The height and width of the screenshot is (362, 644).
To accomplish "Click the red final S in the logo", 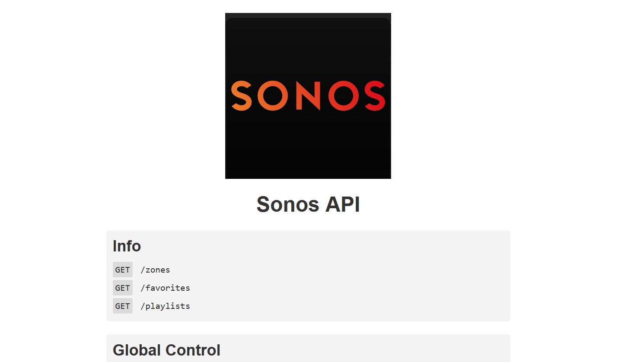I will (x=375, y=96).
